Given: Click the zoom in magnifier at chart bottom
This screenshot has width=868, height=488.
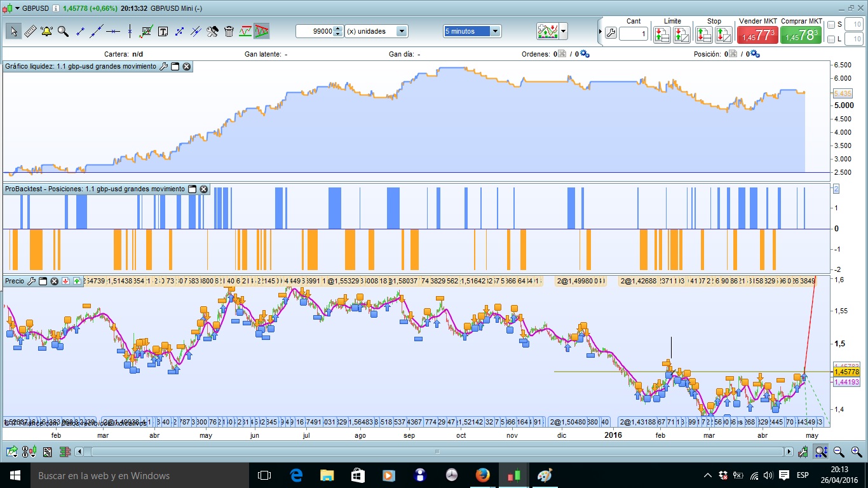Looking at the screenshot, I should [x=856, y=452].
